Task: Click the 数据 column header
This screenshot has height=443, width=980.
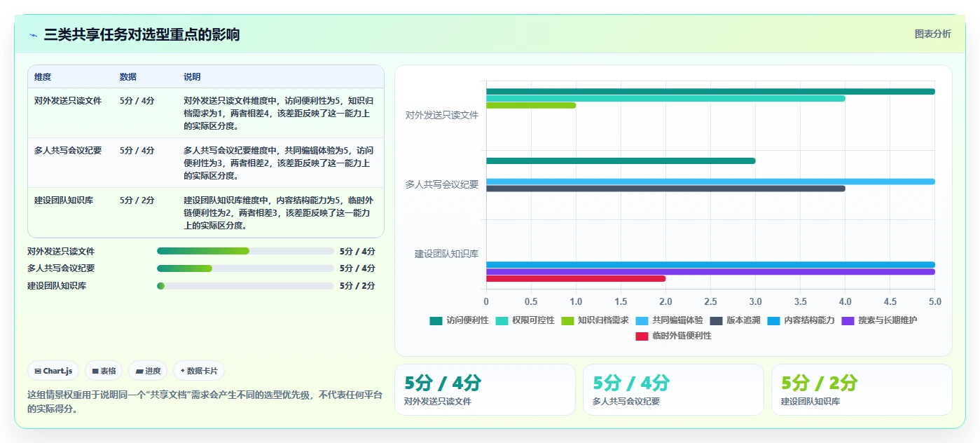Action: (x=128, y=77)
